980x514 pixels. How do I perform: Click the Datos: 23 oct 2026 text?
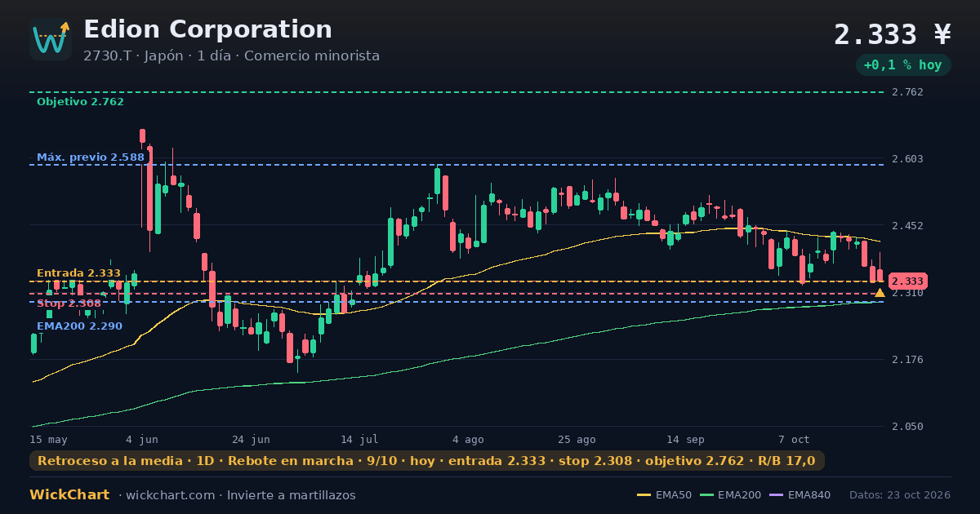point(900,495)
